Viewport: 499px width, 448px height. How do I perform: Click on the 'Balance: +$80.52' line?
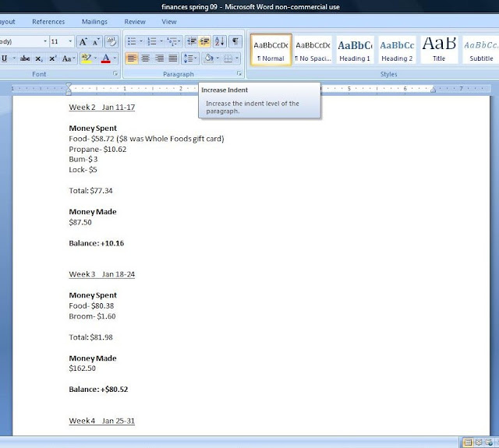(x=98, y=390)
